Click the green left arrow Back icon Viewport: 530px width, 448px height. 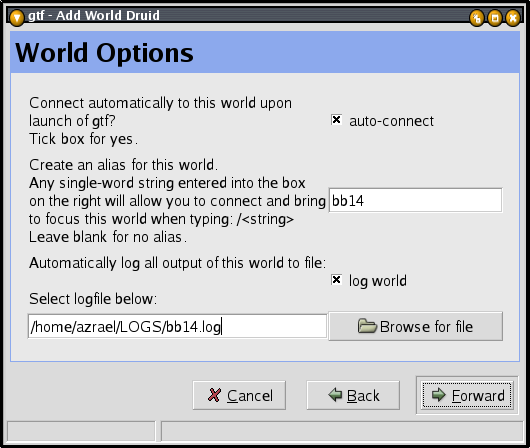335,395
